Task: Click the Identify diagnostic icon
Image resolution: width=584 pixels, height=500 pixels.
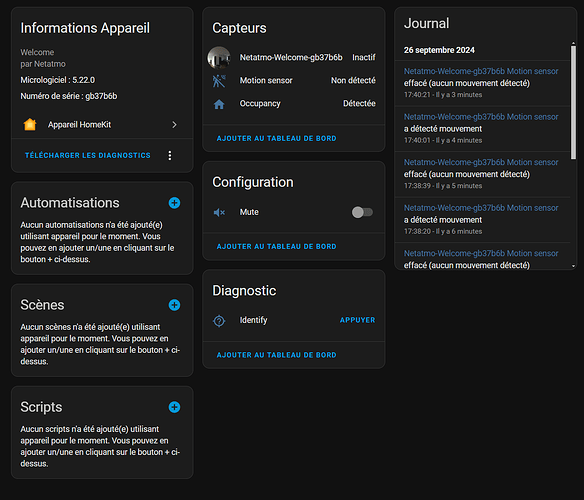Action: tap(219, 321)
